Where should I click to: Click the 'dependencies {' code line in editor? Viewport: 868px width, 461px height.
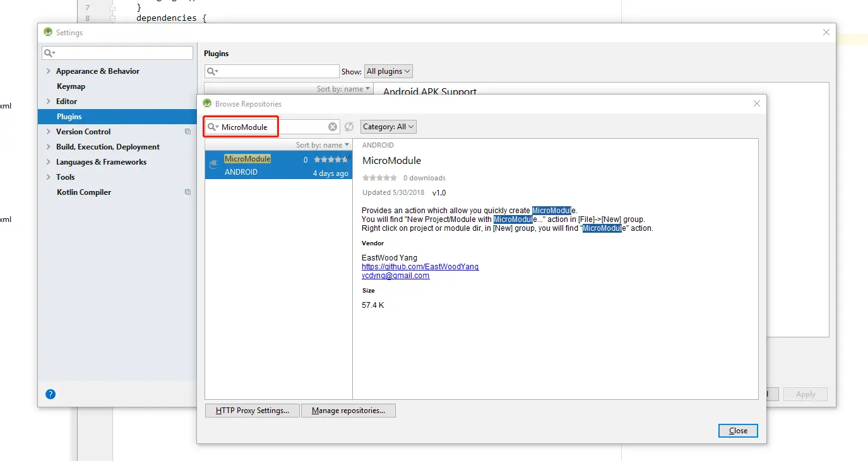point(172,18)
